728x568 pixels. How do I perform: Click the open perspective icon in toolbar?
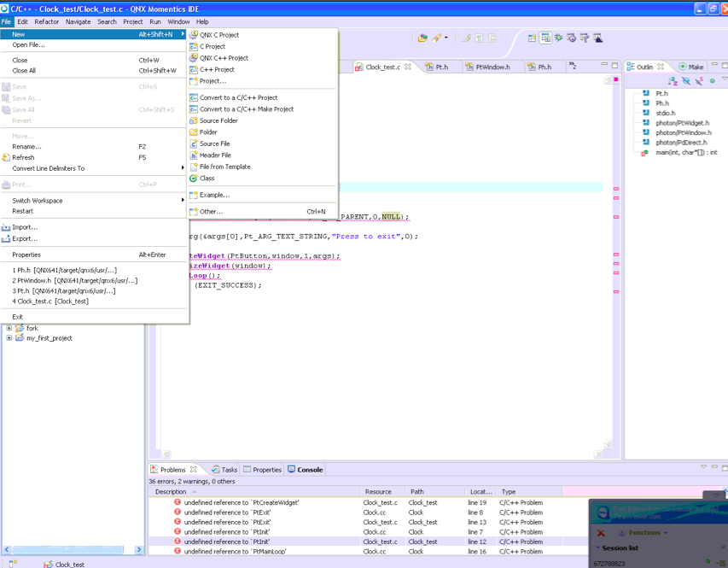pyautogui.click(x=532, y=38)
